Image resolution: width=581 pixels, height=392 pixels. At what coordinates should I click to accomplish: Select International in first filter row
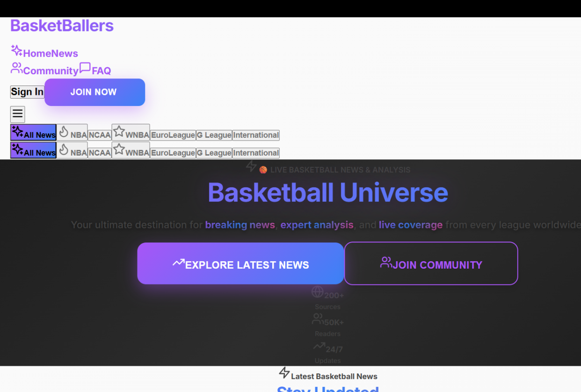click(256, 135)
